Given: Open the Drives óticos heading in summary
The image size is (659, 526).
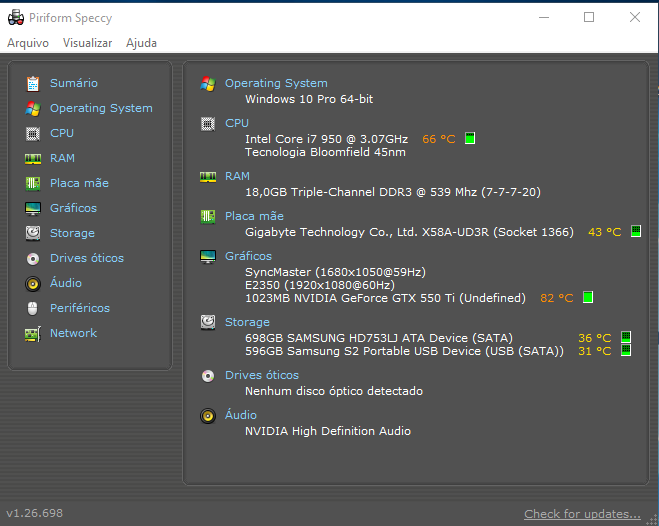Looking at the screenshot, I should click(262, 375).
